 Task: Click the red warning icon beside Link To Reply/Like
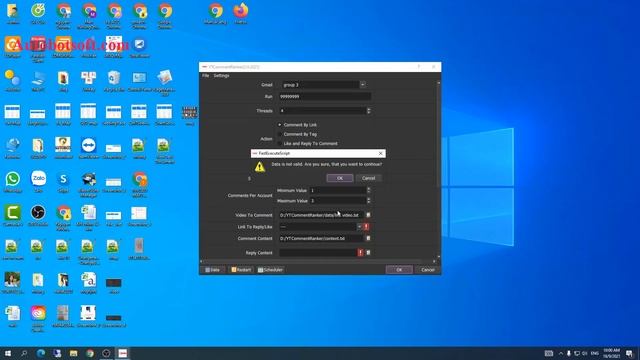(x=366, y=227)
